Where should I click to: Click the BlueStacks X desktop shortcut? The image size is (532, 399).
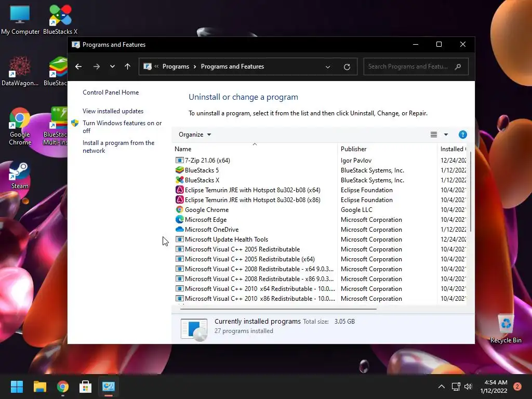60,19
